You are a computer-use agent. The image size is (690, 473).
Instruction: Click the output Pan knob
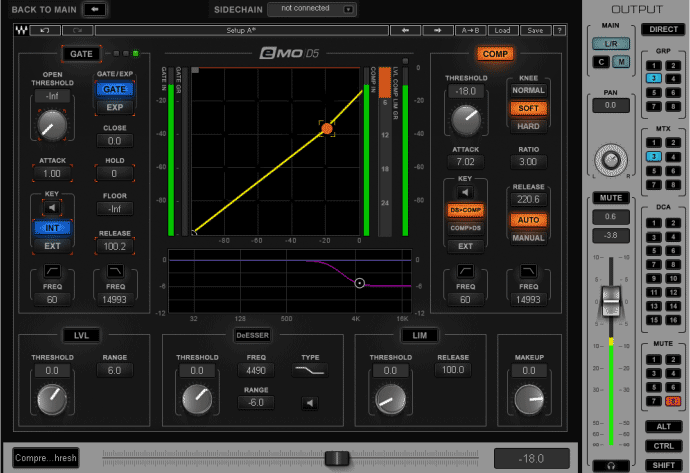(x=611, y=160)
